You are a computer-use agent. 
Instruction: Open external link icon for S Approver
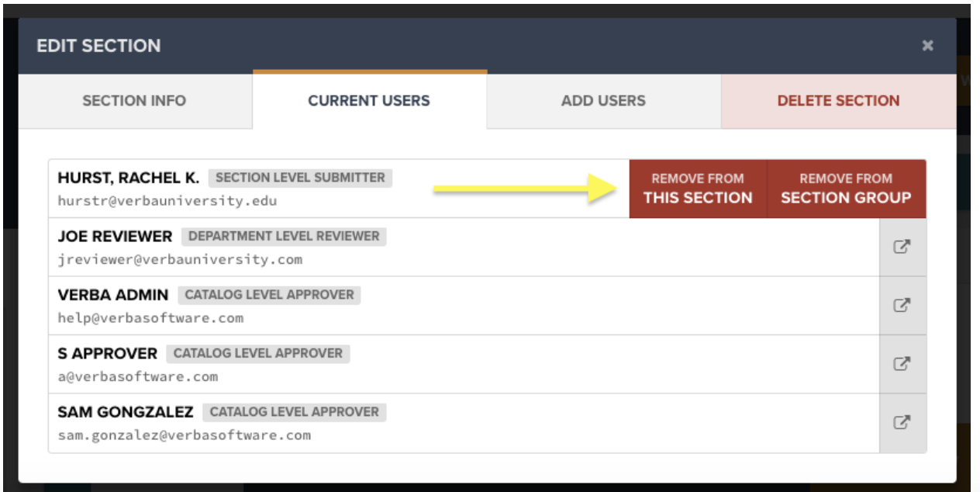pos(902,364)
